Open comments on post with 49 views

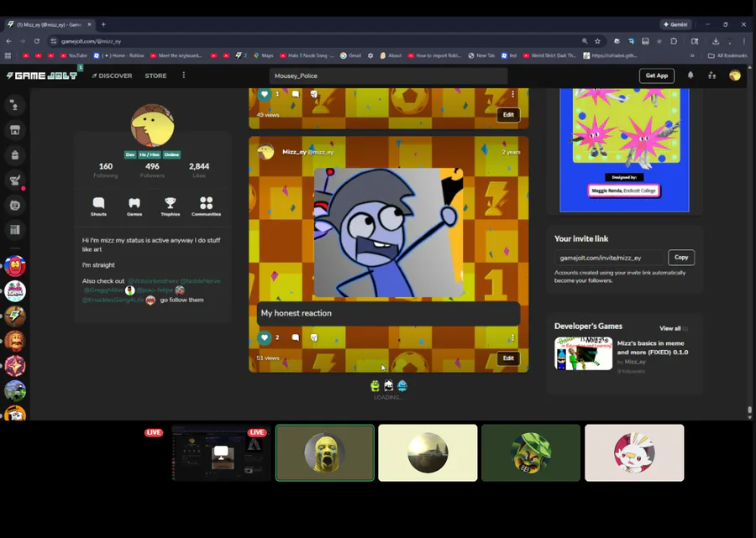coord(296,94)
